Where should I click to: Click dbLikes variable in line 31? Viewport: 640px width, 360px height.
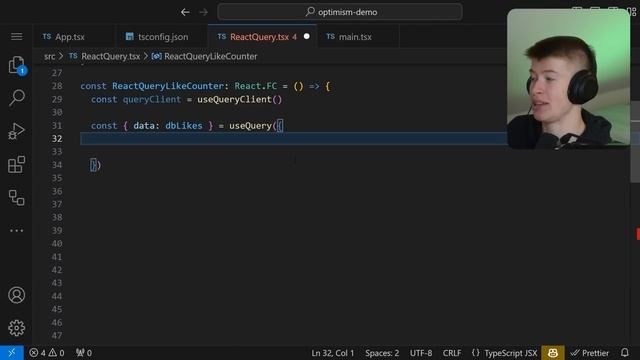(x=184, y=126)
